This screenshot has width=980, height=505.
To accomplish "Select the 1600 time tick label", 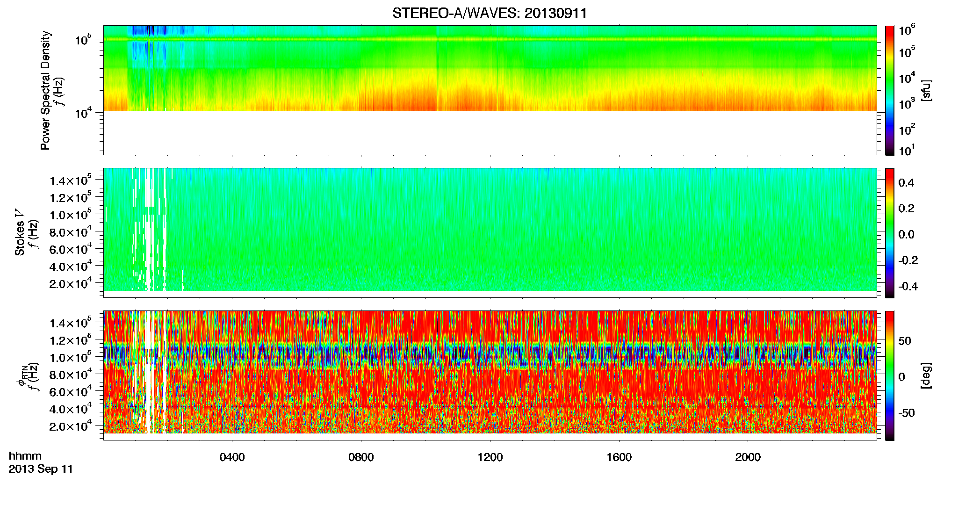I will coord(619,457).
